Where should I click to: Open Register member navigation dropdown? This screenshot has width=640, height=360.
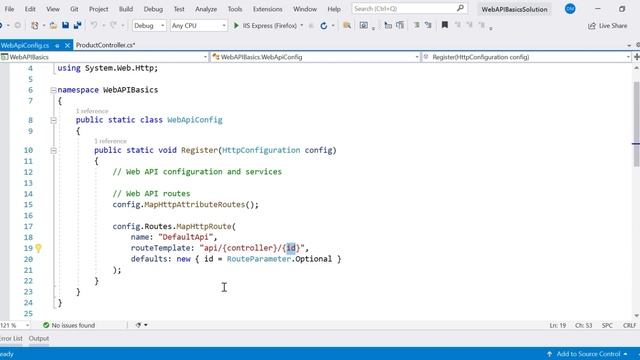coord(527,57)
